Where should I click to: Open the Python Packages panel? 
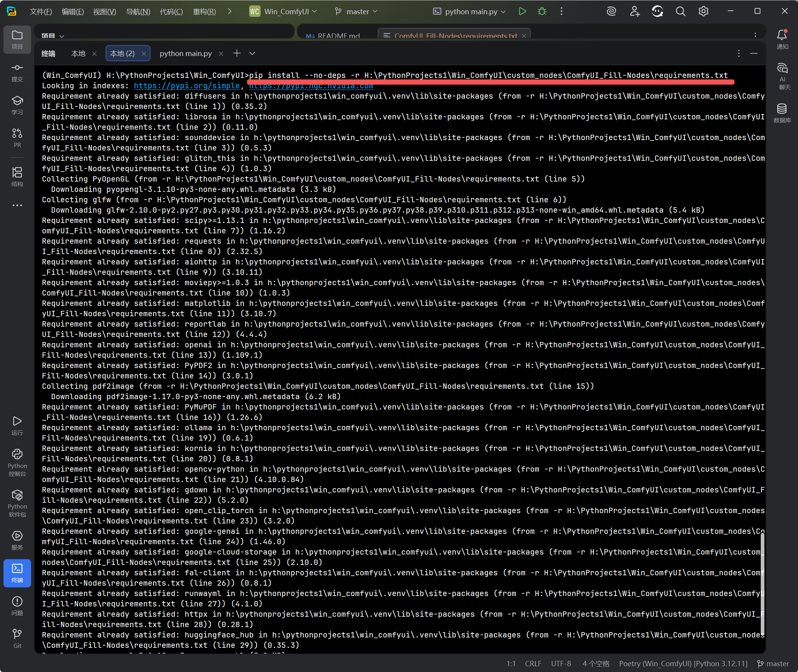pyautogui.click(x=17, y=503)
